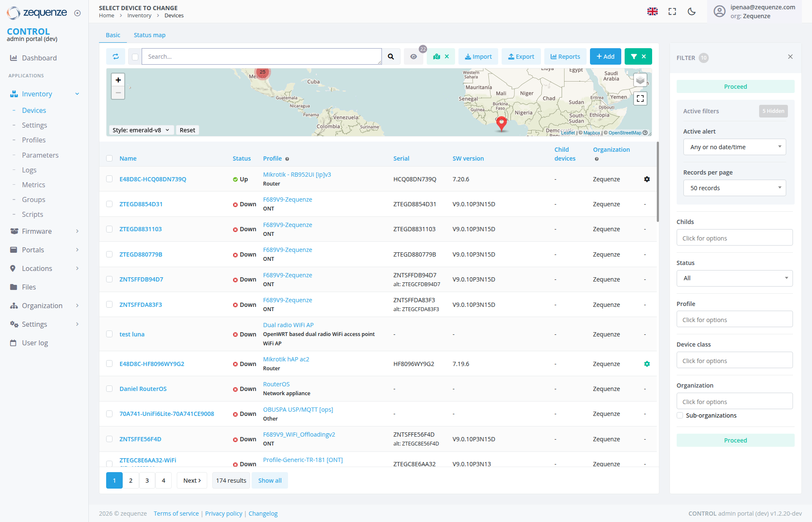Check the ZTEGD8854D31 row checkbox

(110, 204)
